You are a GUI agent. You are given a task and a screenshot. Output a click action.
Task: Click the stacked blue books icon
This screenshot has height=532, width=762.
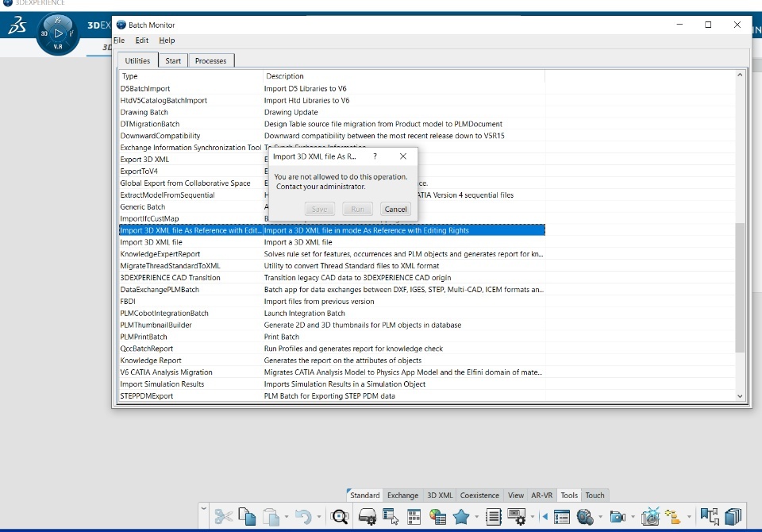(x=733, y=516)
